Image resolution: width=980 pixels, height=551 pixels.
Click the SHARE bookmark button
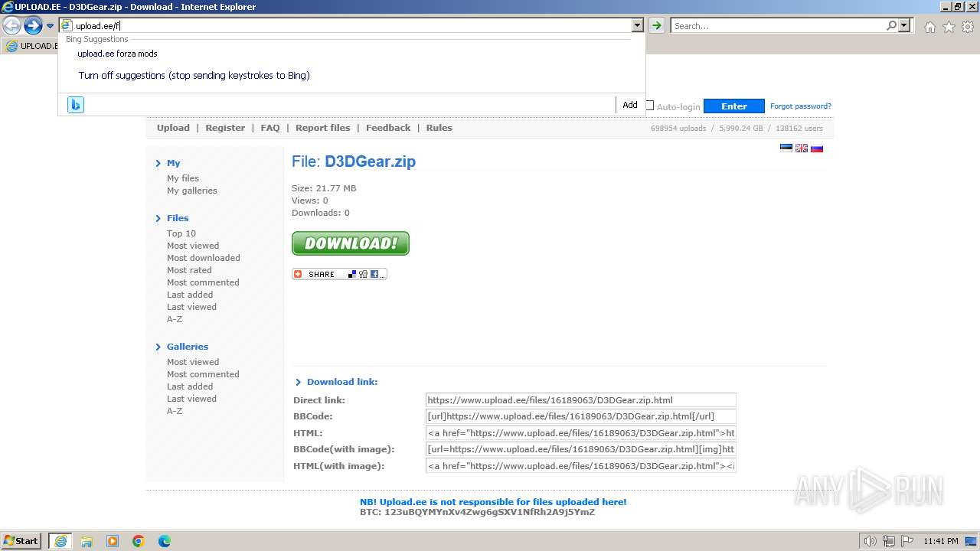click(339, 274)
